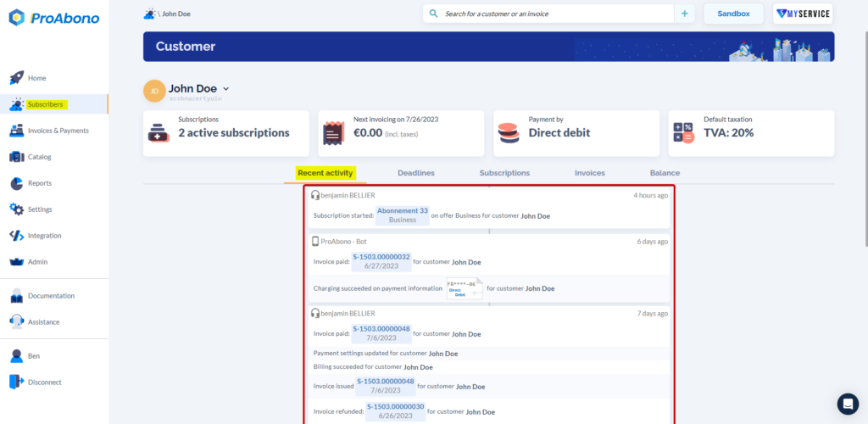Click the breadcrumb subscribers icon

tap(149, 14)
